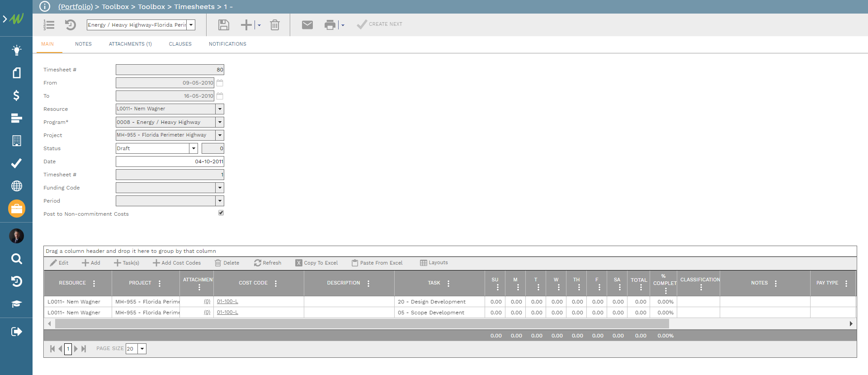Screen dimensions: 868x375
Task: Open the project selector dropdown in toolbar
Action: point(191,25)
